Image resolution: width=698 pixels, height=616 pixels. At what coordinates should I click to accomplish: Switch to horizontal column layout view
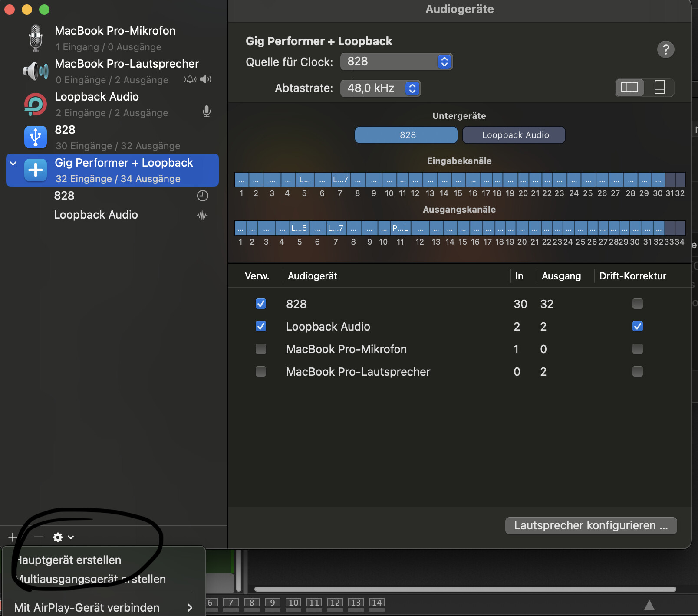point(629,88)
